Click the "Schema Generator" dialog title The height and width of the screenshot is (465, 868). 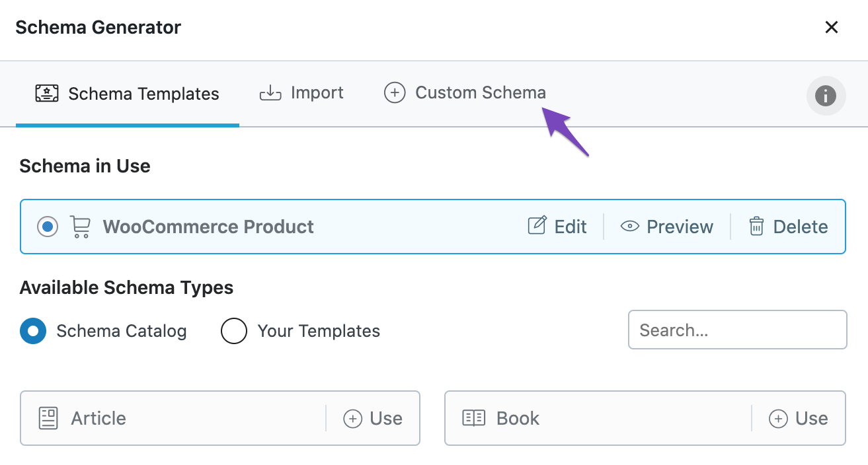[x=98, y=27]
